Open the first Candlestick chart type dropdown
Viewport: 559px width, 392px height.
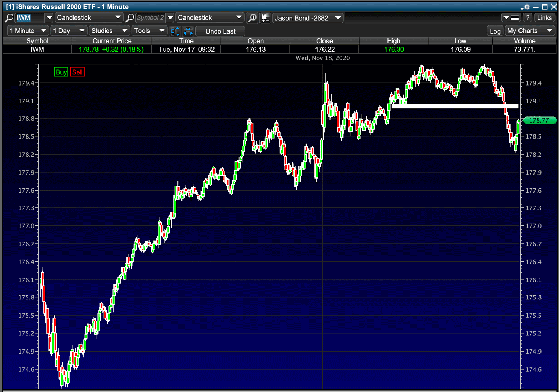(x=89, y=18)
